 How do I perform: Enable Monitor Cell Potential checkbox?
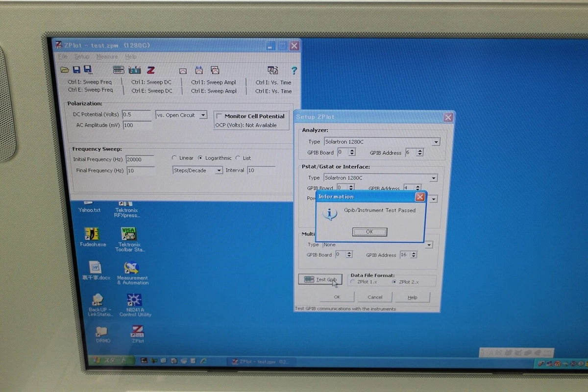pos(219,116)
